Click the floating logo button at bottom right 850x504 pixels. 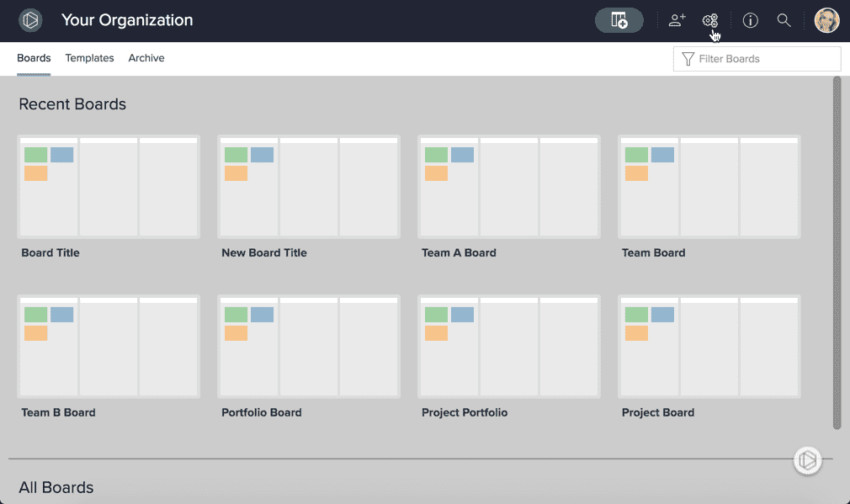(808, 460)
